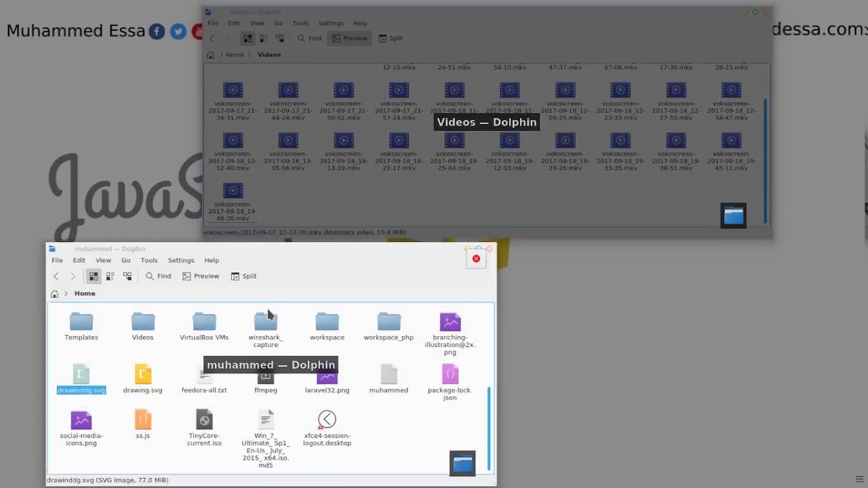Viewport: 868px width, 488px height.
Task: Switch to Icons view in muhammed window
Action: pos(94,276)
